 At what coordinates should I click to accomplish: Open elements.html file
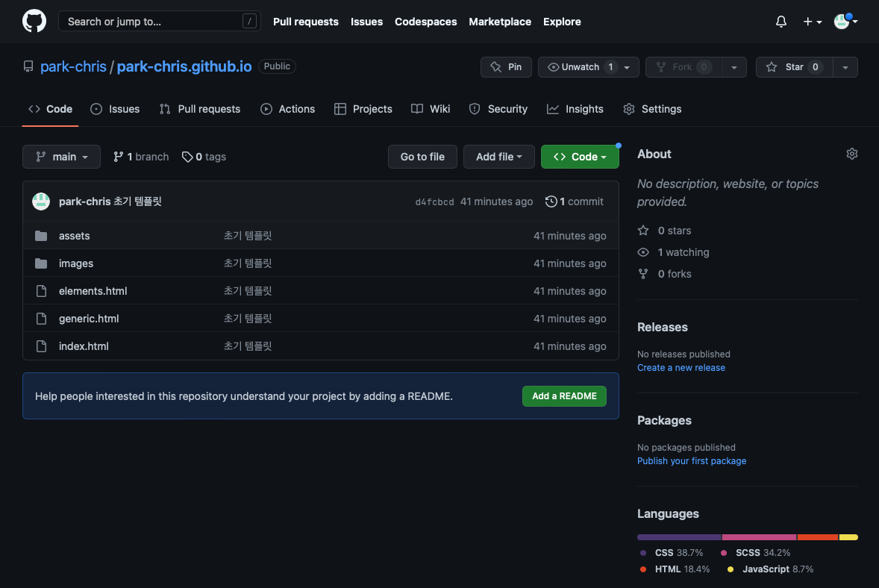(x=93, y=291)
